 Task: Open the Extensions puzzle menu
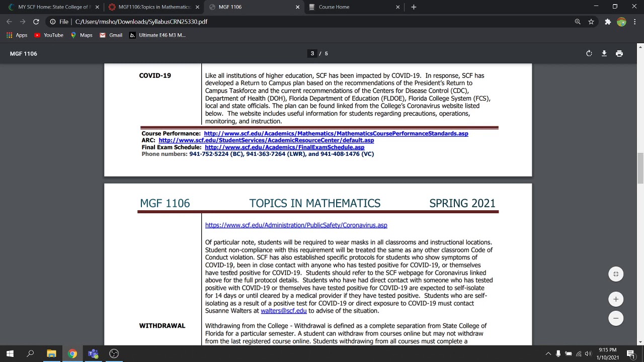click(608, 22)
